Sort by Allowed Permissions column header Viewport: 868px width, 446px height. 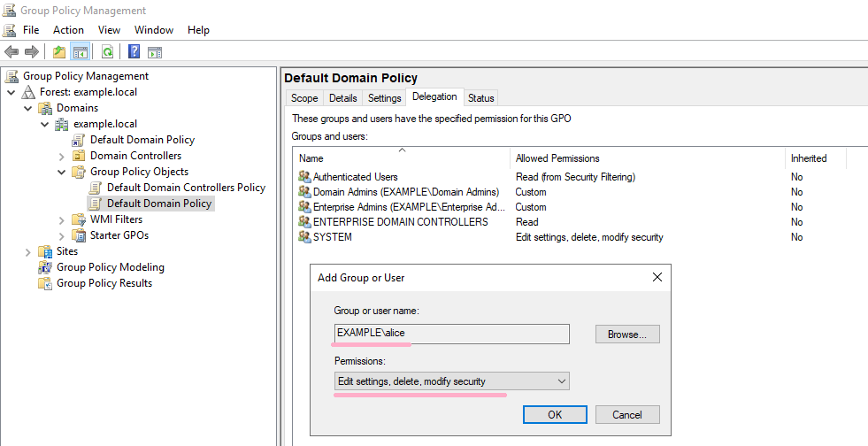(647, 158)
